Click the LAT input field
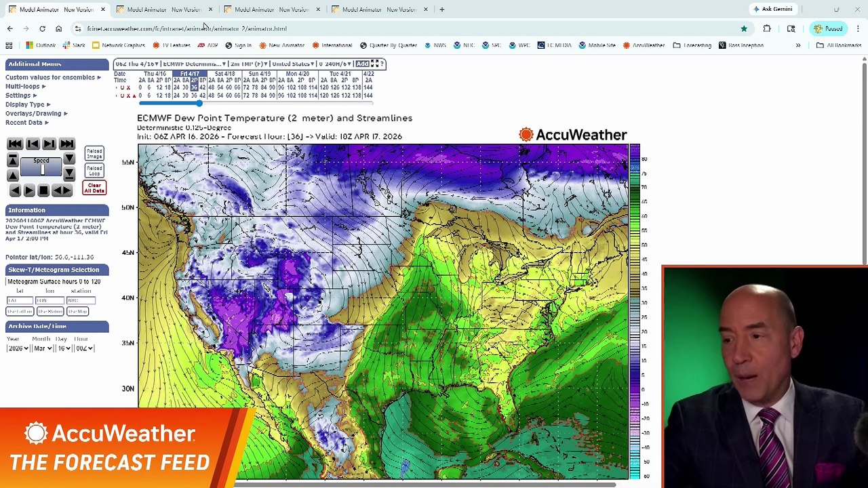 [x=20, y=300]
